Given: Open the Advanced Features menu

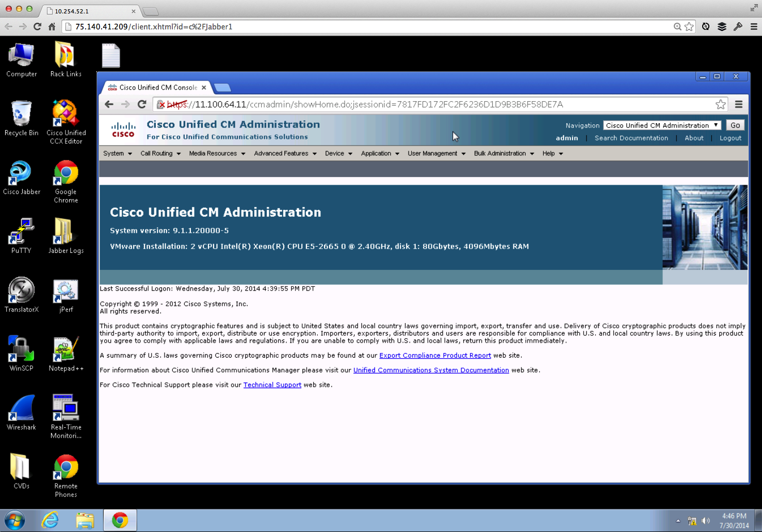Looking at the screenshot, I should click(x=285, y=153).
